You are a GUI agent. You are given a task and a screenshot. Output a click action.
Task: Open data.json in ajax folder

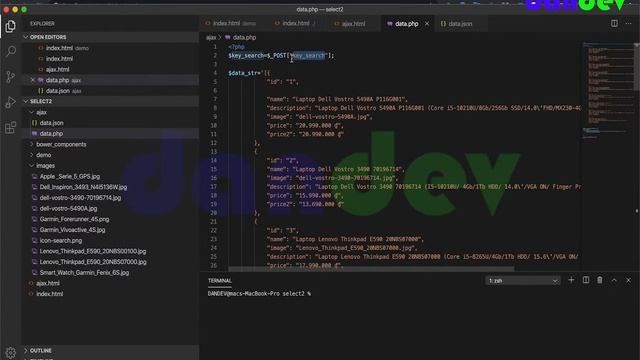click(x=110, y=123)
